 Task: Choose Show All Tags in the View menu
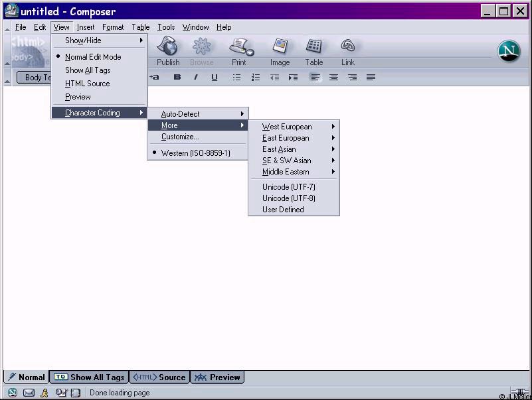click(100, 70)
